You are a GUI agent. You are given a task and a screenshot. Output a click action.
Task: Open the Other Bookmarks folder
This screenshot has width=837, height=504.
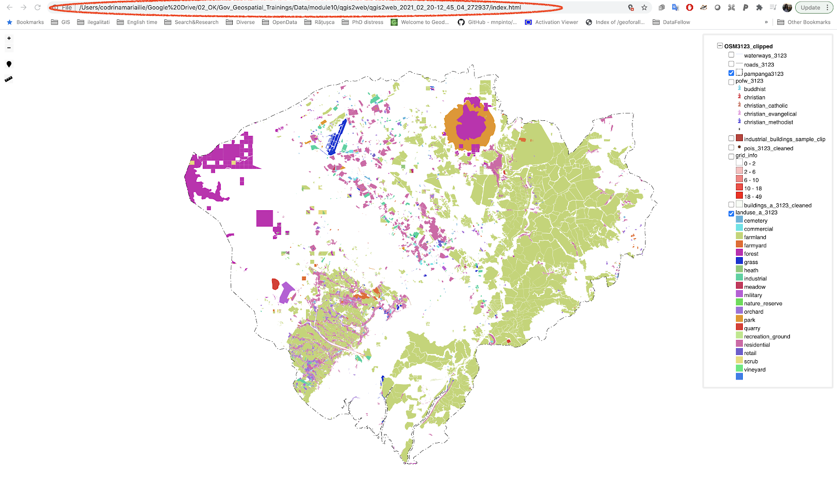[804, 22]
